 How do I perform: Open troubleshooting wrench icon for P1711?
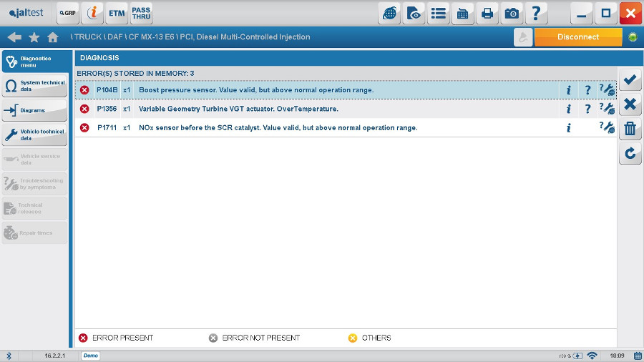tap(607, 127)
